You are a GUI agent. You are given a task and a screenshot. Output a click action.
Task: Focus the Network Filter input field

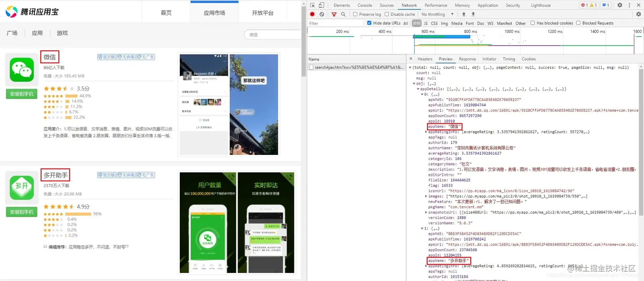[335, 23]
